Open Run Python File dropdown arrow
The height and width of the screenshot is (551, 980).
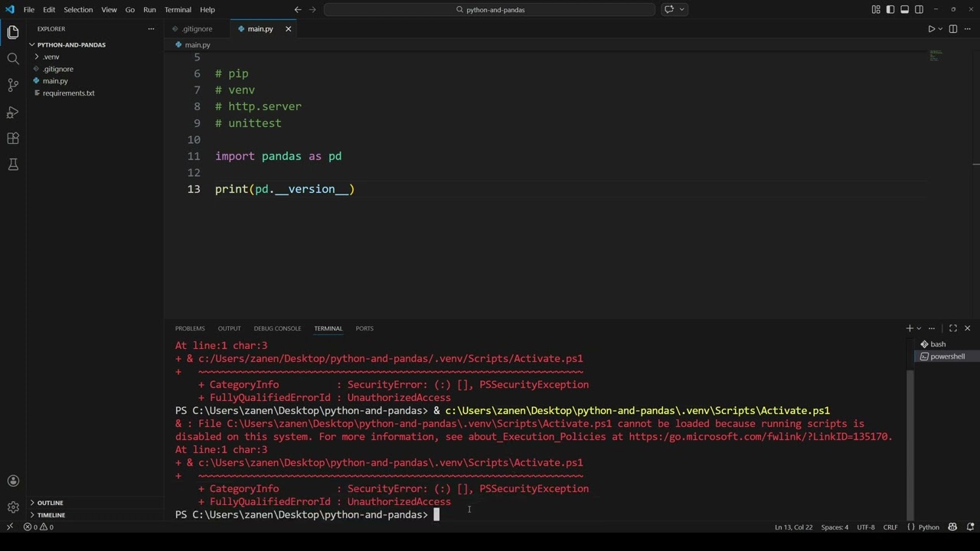(x=940, y=29)
